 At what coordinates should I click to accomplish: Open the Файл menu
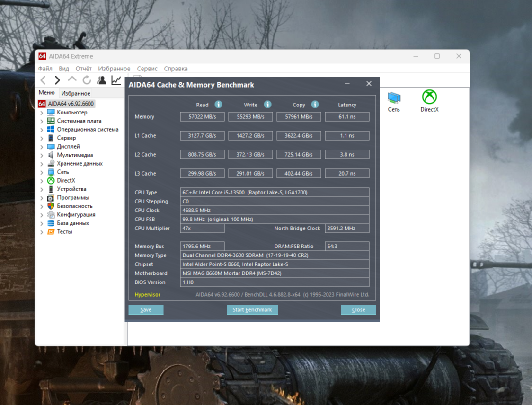(45, 69)
